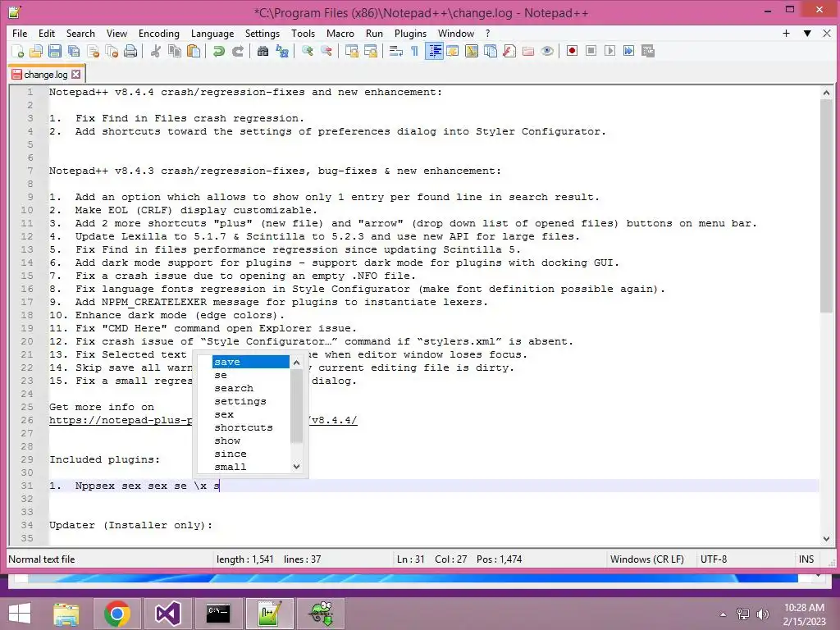
Task: Click the UTF-8 encoding status field
Action: click(x=714, y=559)
